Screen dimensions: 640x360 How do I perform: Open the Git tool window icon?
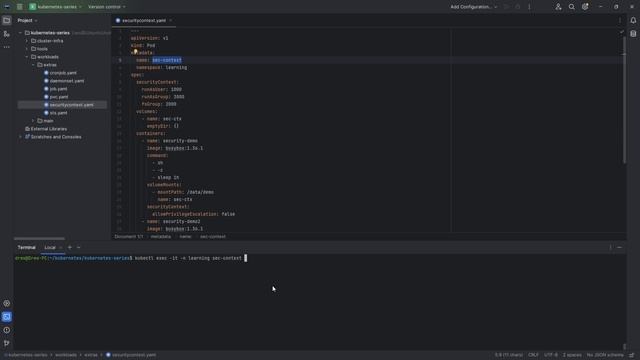pyautogui.click(x=7, y=343)
